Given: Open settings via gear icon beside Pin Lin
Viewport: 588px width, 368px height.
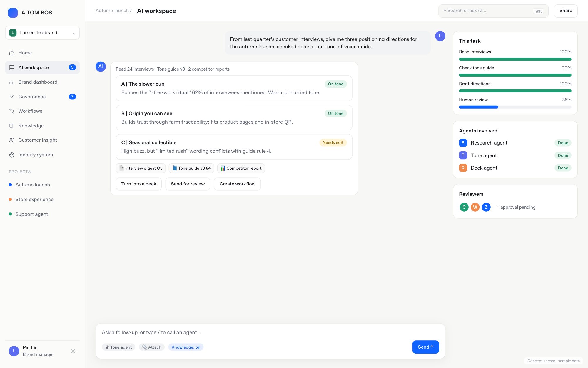Looking at the screenshot, I should pyautogui.click(x=73, y=351).
